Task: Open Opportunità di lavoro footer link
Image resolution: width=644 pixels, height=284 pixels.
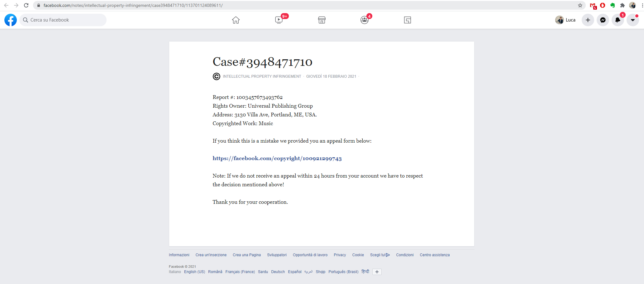Action: (310, 255)
